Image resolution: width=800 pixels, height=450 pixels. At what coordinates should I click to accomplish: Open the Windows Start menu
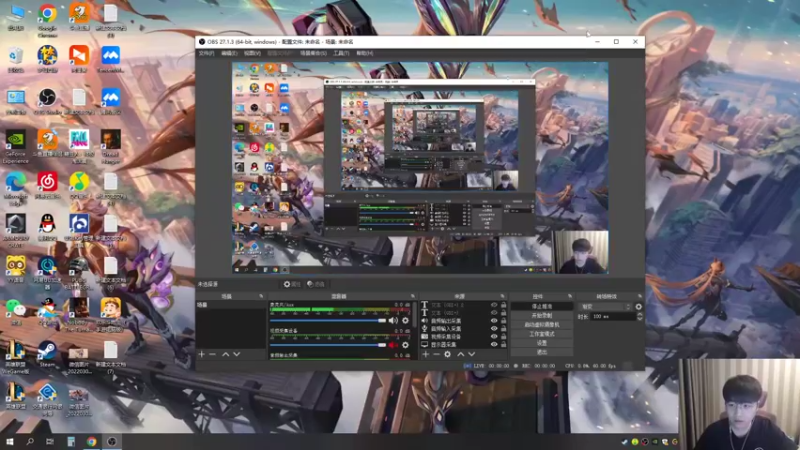pos(10,441)
